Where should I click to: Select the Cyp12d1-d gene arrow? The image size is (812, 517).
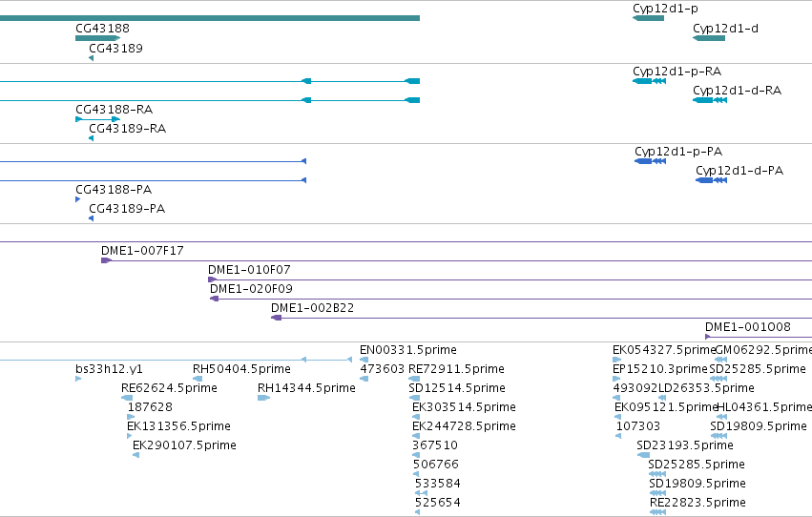pos(709,38)
